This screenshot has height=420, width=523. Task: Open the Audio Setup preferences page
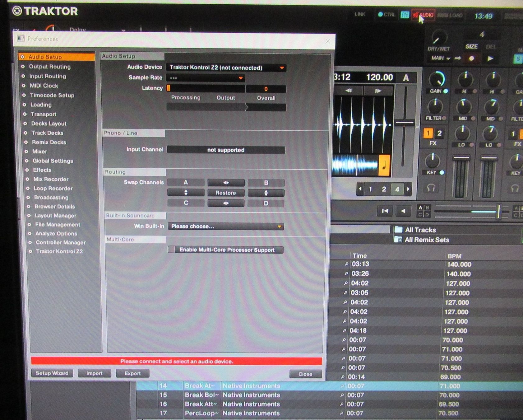point(56,57)
